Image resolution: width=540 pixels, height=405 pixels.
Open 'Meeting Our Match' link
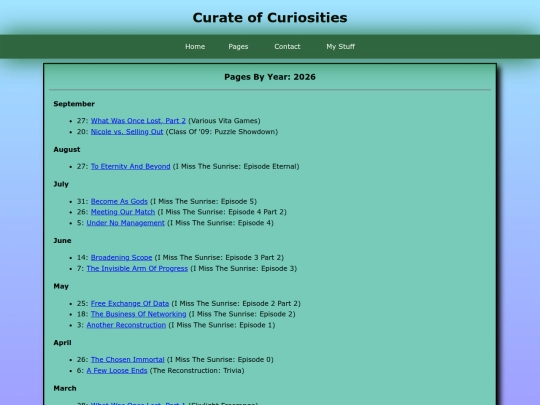[x=123, y=212]
